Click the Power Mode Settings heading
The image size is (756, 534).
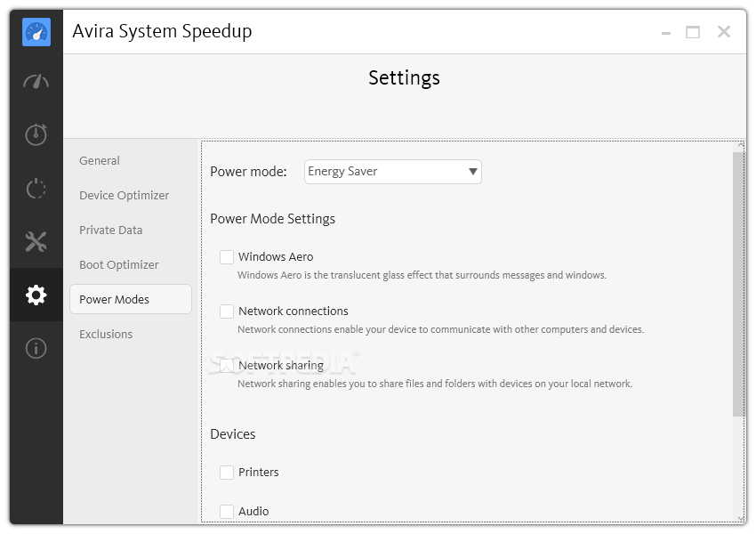[272, 219]
